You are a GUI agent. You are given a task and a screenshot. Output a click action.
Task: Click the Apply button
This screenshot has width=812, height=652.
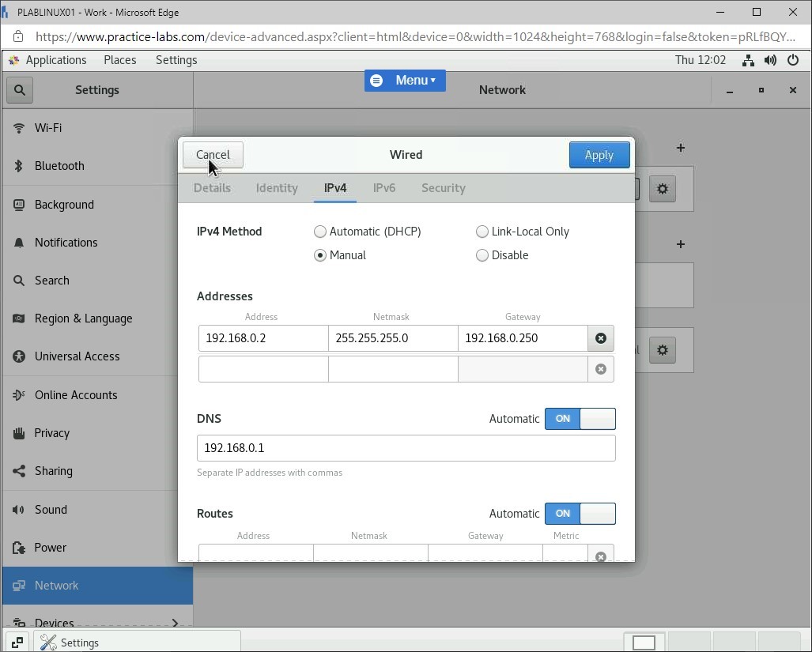click(x=599, y=155)
